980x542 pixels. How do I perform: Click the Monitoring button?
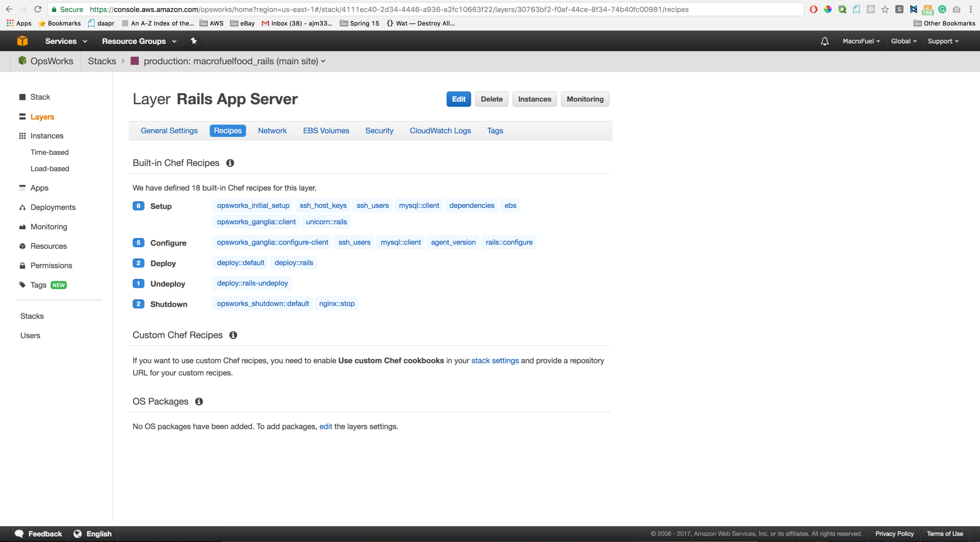(x=585, y=99)
